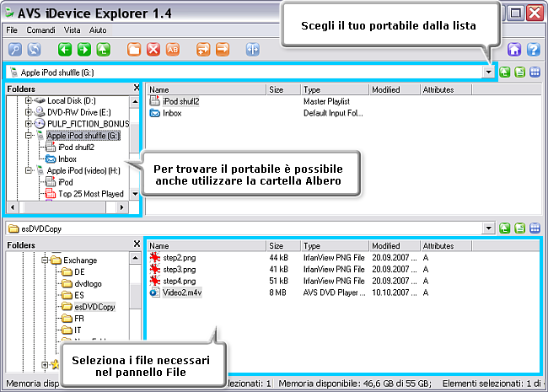The height and width of the screenshot is (392, 548).
Task: Select step4.png file
Action: click(x=180, y=281)
